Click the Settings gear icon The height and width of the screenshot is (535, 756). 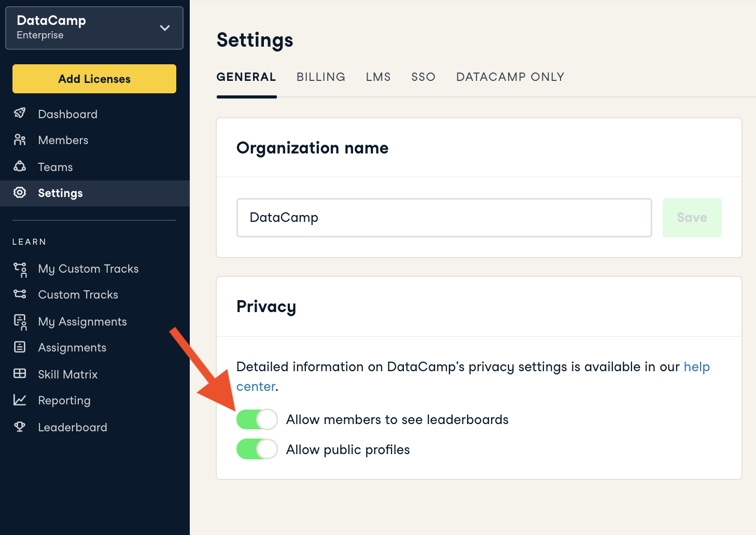point(20,193)
